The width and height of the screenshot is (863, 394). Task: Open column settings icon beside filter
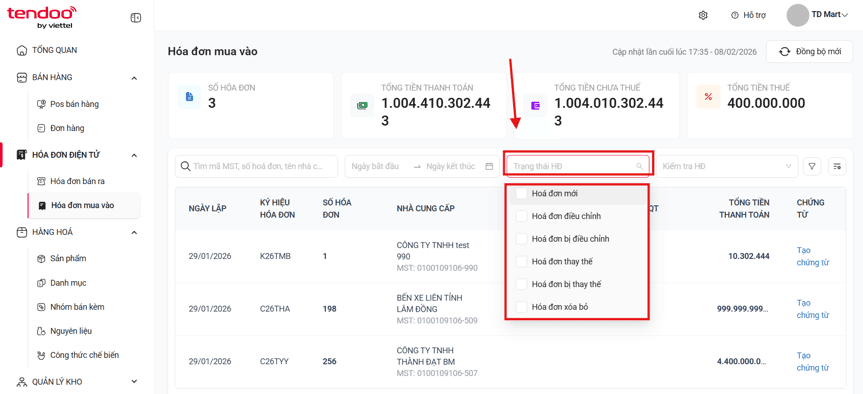coord(837,166)
